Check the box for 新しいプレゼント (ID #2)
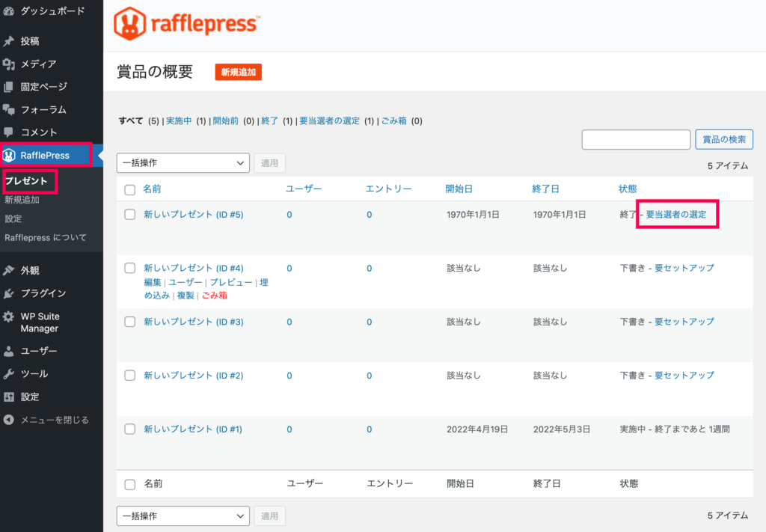This screenshot has height=532, width=766. click(x=130, y=376)
